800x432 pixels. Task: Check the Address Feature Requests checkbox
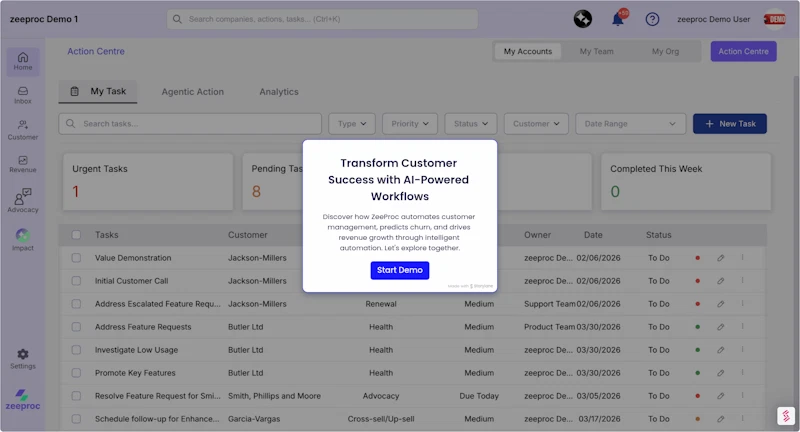pos(76,326)
